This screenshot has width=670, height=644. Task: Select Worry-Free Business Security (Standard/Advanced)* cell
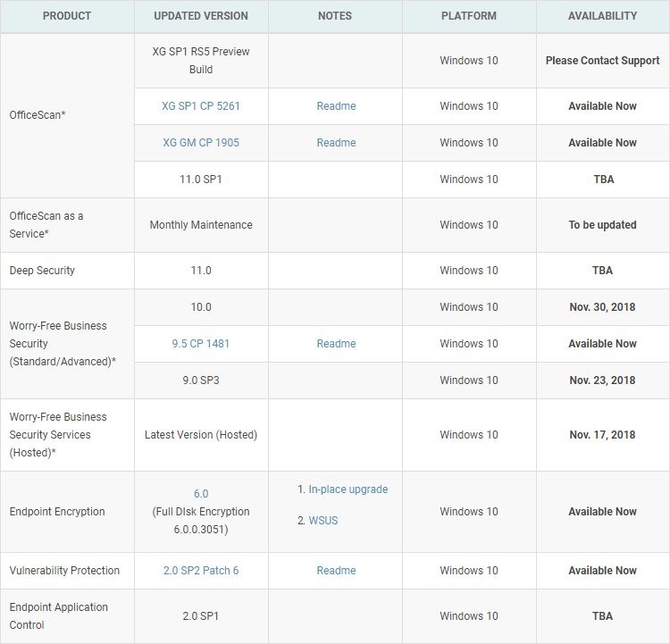(x=68, y=344)
